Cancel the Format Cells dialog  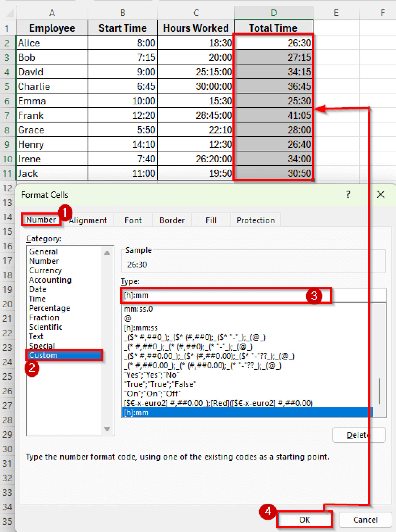[x=365, y=520]
